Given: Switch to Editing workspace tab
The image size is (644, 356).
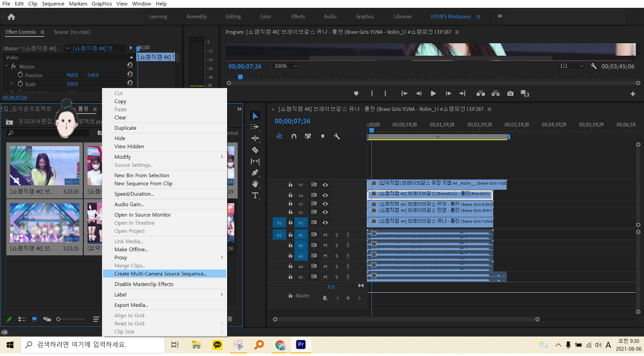Looking at the screenshot, I should (x=233, y=16).
